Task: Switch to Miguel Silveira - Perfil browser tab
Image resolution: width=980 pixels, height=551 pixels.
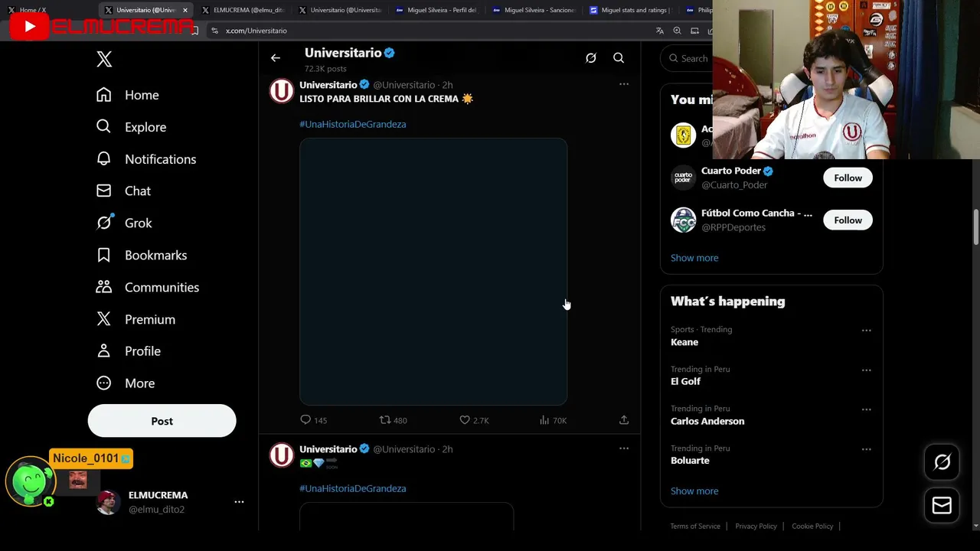Action: [x=436, y=10]
